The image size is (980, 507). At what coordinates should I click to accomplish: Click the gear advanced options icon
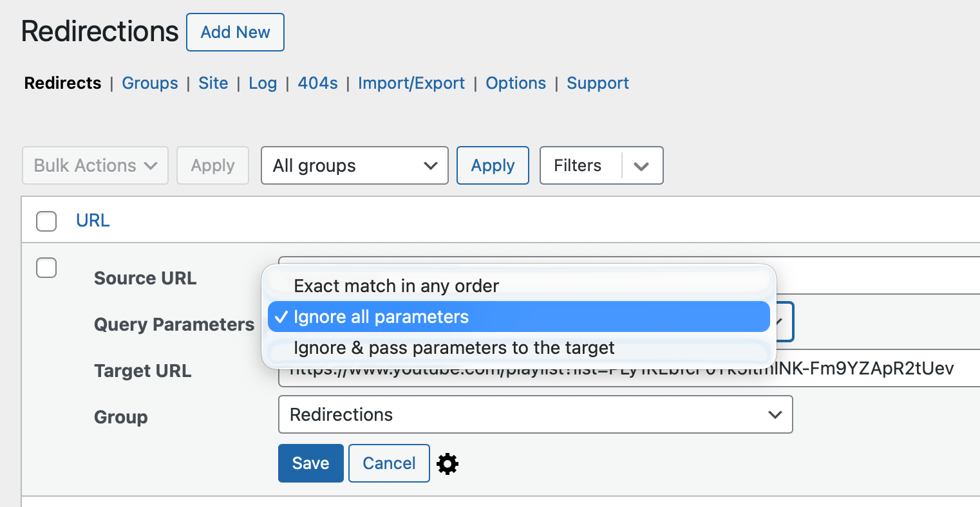448,463
